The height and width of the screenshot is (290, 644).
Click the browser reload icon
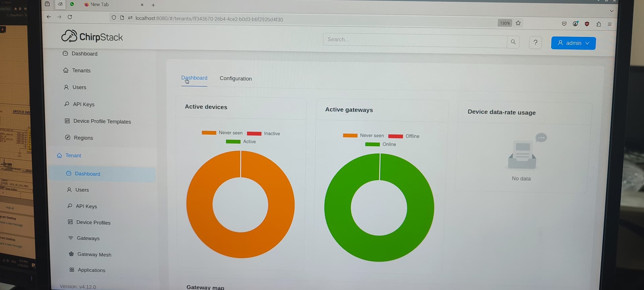click(x=70, y=17)
